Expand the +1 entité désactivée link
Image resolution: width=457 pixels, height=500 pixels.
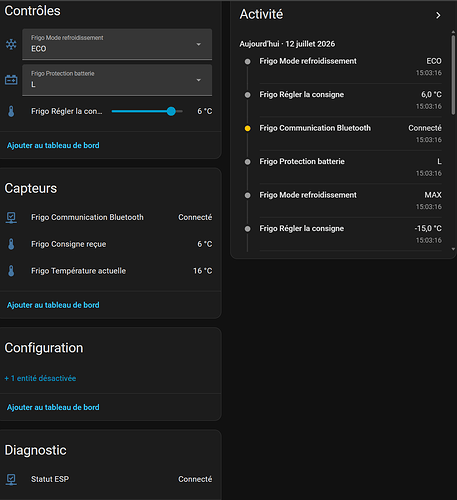(x=40, y=378)
